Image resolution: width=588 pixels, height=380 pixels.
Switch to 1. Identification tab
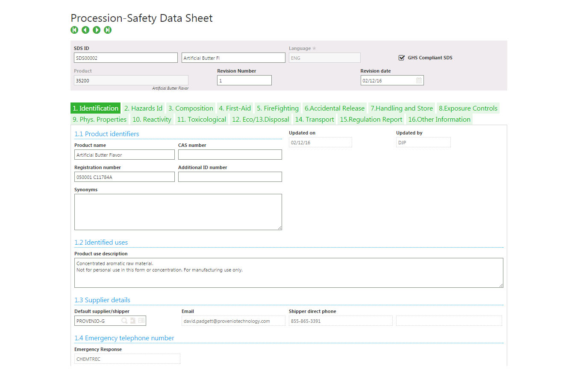[x=95, y=108]
